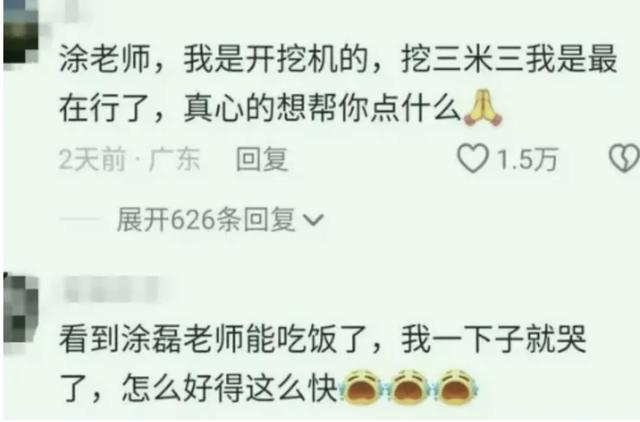Image resolution: width=640 pixels, height=422 pixels.
Task: Click the 1.5万 like count
Action: pos(527,159)
